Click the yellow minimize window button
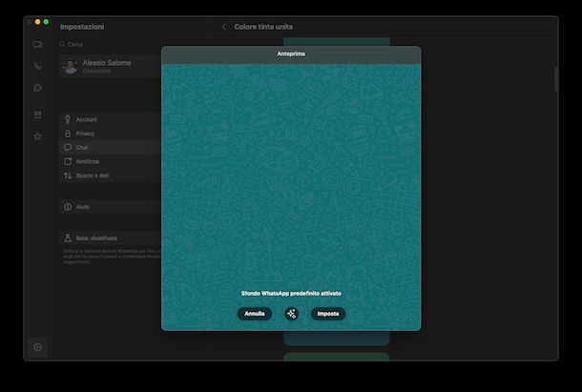 (37, 22)
